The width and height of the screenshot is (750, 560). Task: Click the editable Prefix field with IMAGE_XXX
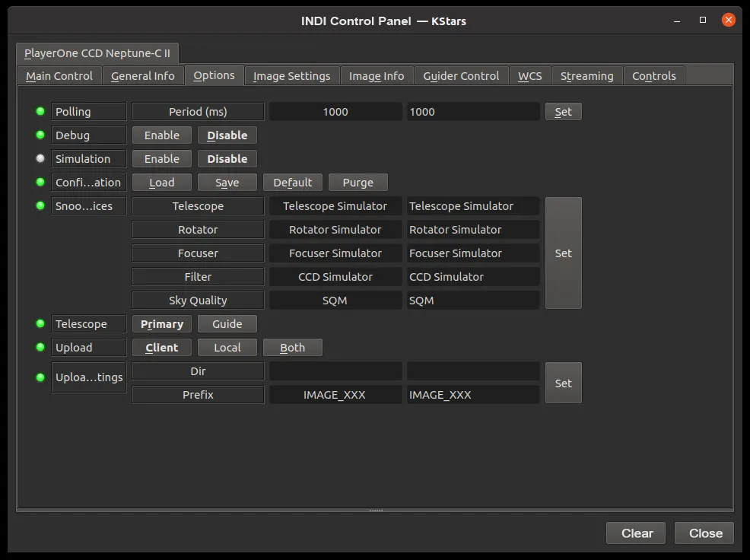point(473,394)
